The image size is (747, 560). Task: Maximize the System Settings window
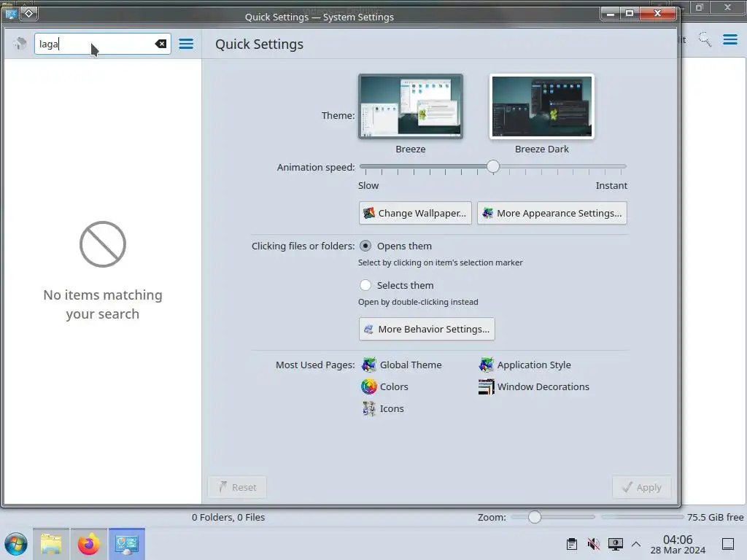630,13
